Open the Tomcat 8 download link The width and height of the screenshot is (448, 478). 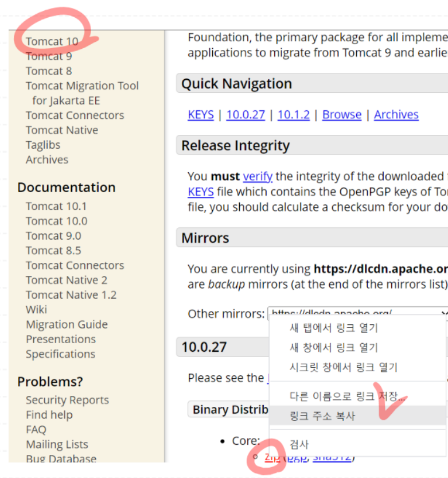49,71
